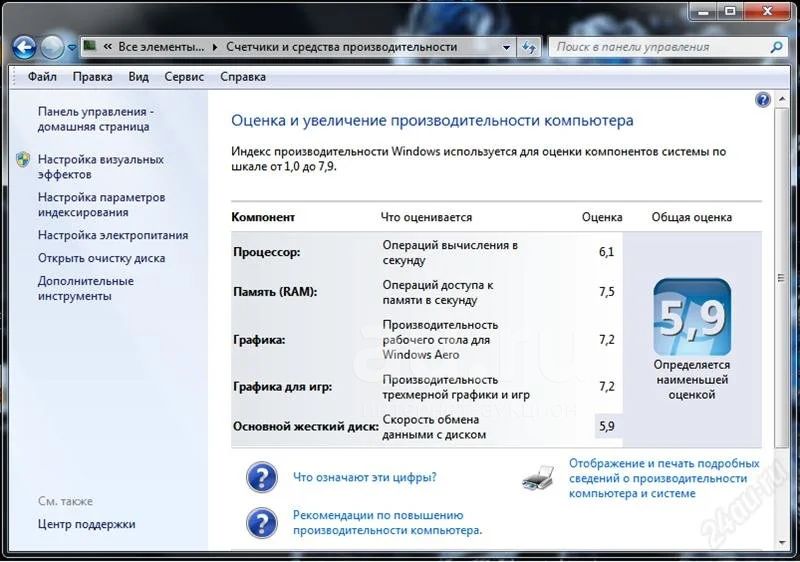The image size is (800, 562).
Task: Open the Файл menu
Action: point(42,77)
